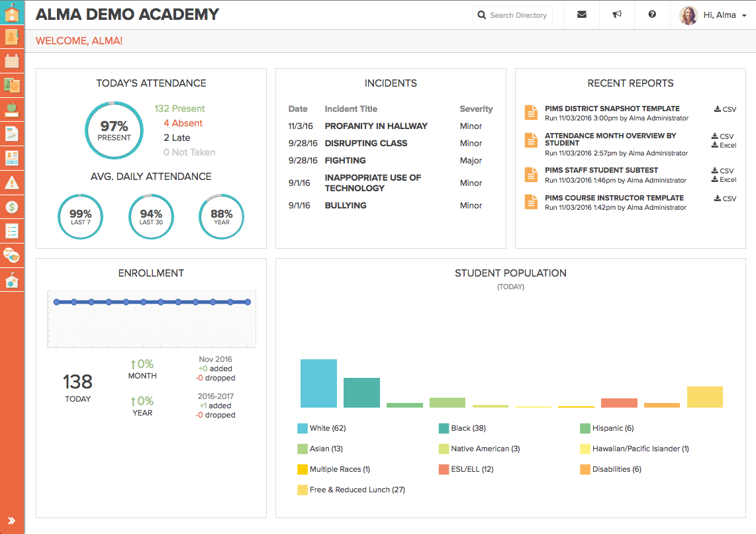
Task: Click Alma's profile picture thumbnail
Action: [688, 15]
